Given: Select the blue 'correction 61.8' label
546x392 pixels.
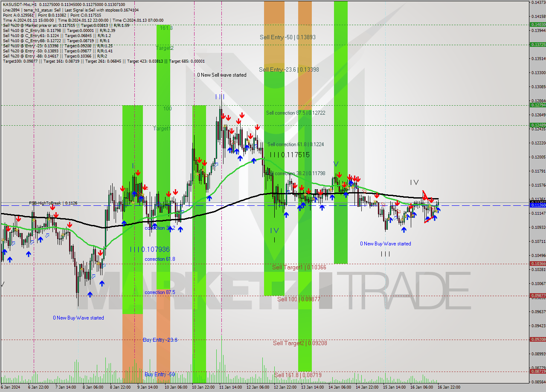Looking at the screenshot, I should pyautogui.click(x=160, y=259).
